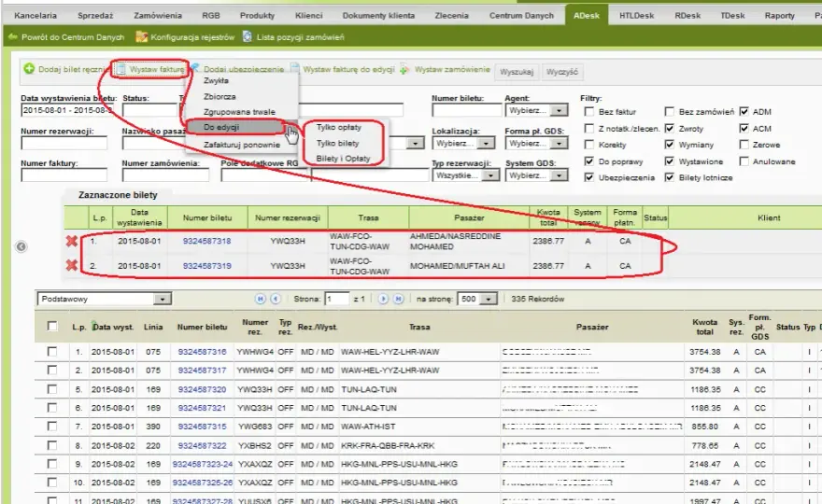This screenshot has height=504, width=822.
Task: Open ticket link 9324587317
Action: coord(202,371)
